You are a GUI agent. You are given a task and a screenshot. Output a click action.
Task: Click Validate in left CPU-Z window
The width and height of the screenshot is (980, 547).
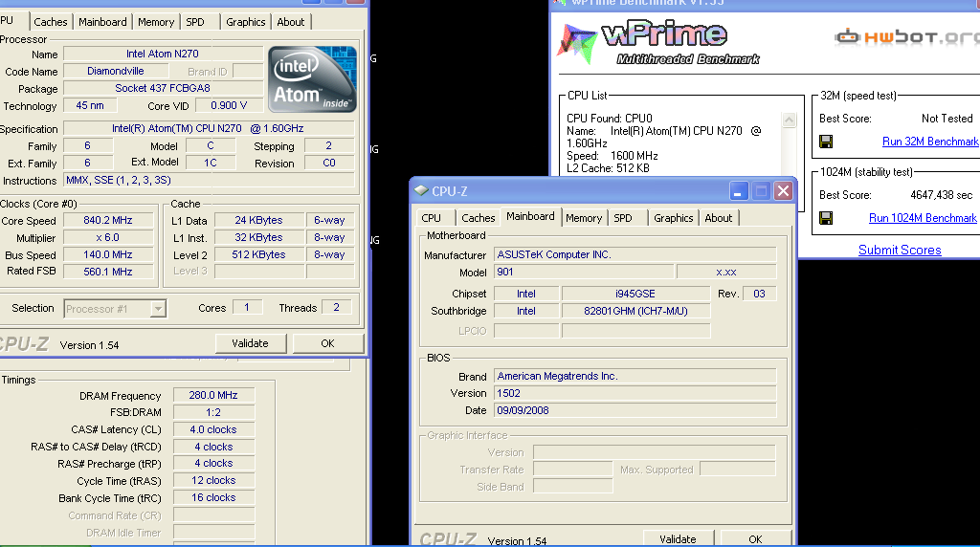click(251, 343)
